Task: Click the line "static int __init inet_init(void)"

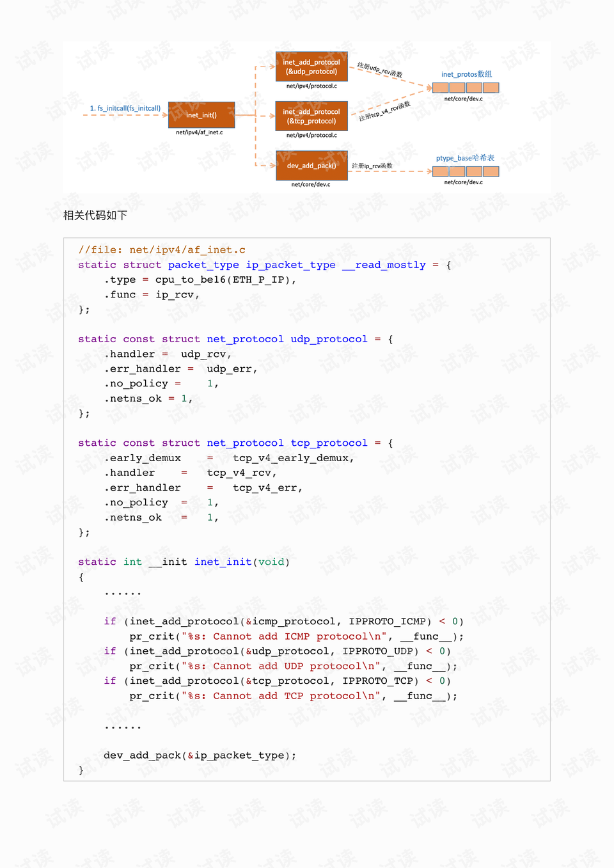Action: click(x=184, y=562)
